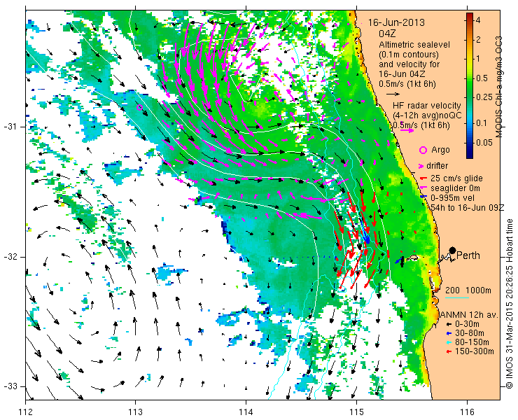
Task: Click the black Perth city dot
Action: click(452, 251)
